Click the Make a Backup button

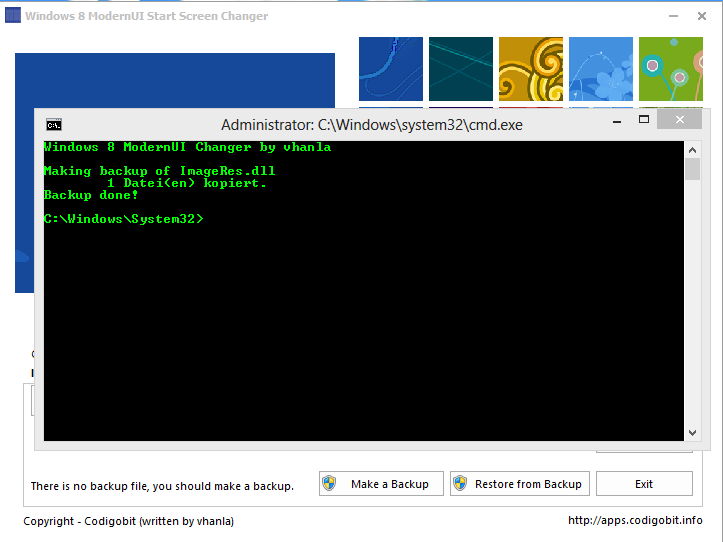coord(381,483)
